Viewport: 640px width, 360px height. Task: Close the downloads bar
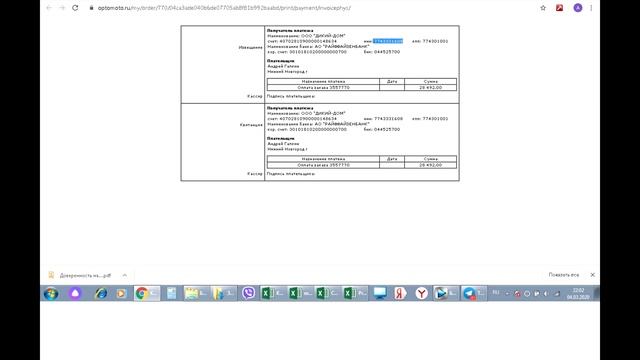click(592, 275)
